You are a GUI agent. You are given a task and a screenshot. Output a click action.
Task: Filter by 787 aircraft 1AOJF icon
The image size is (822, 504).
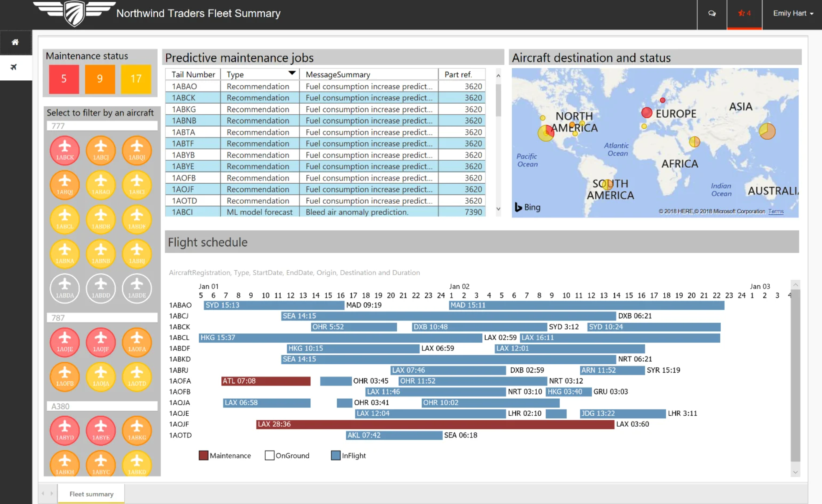coord(101,342)
